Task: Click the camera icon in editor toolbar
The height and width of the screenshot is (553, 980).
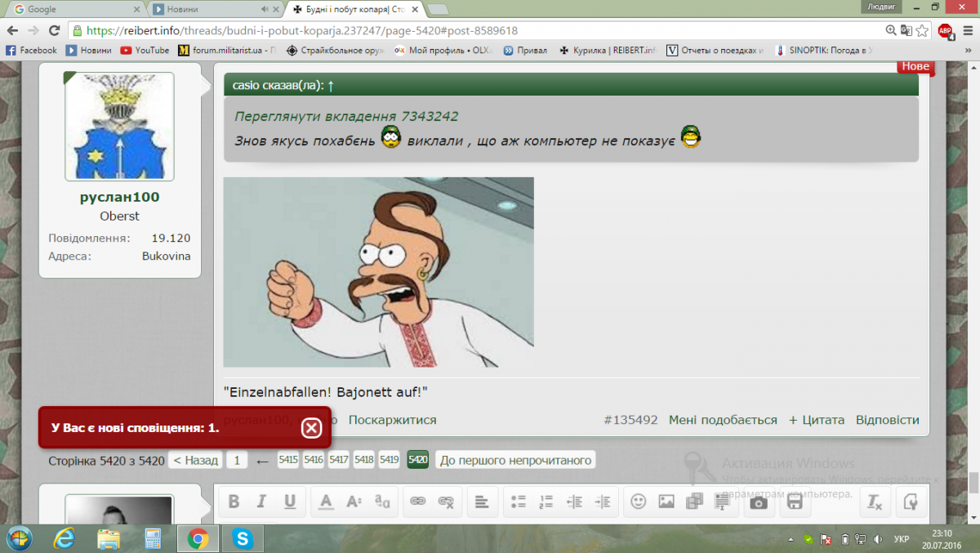Action: tap(759, 502)
